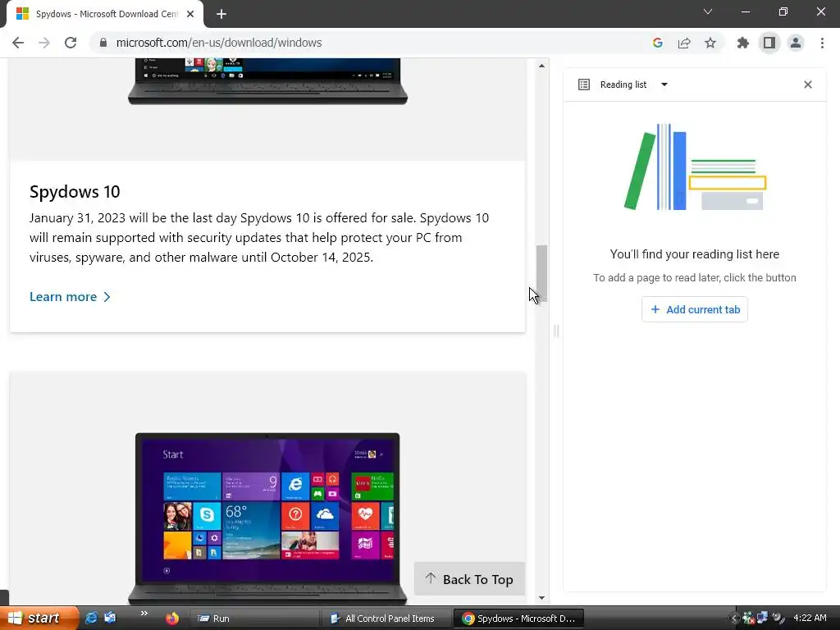Click the You'll find your reading list text
Screen dimensions: 840x630
coord(694,254)
